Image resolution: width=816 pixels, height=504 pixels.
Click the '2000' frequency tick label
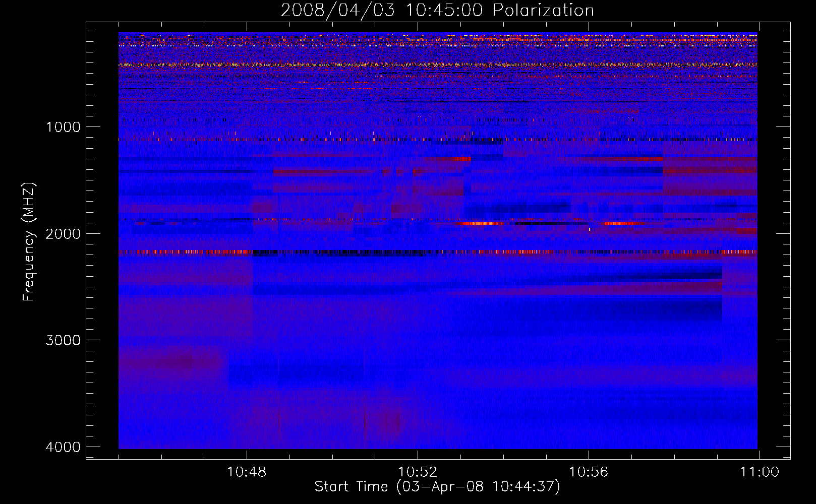(63, 234)
